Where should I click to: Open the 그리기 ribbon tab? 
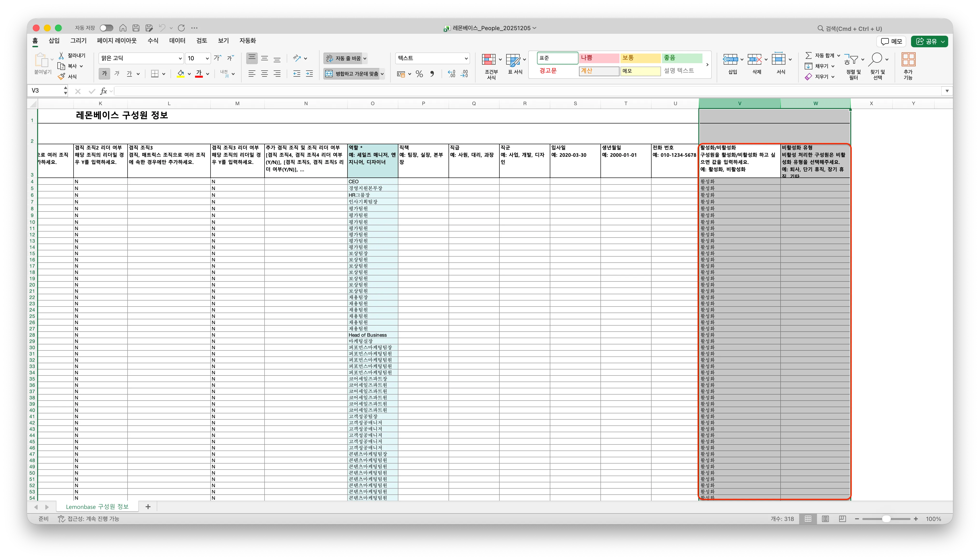point(78,41)
